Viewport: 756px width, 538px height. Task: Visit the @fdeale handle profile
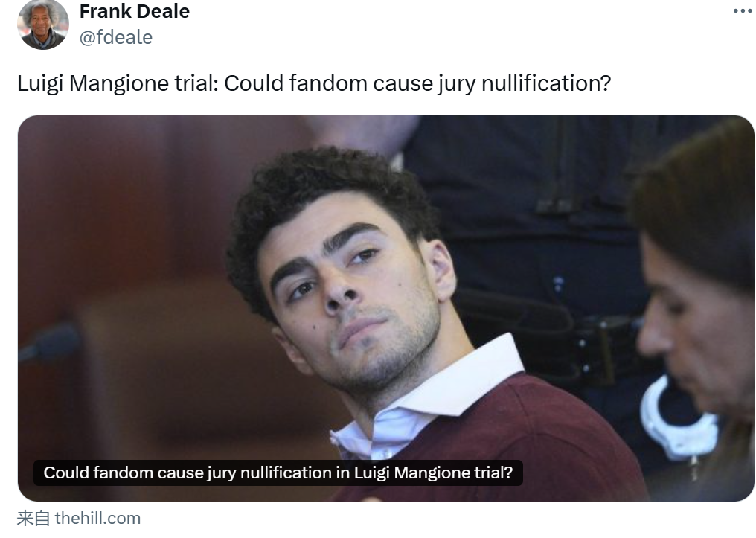pos(116,37)
